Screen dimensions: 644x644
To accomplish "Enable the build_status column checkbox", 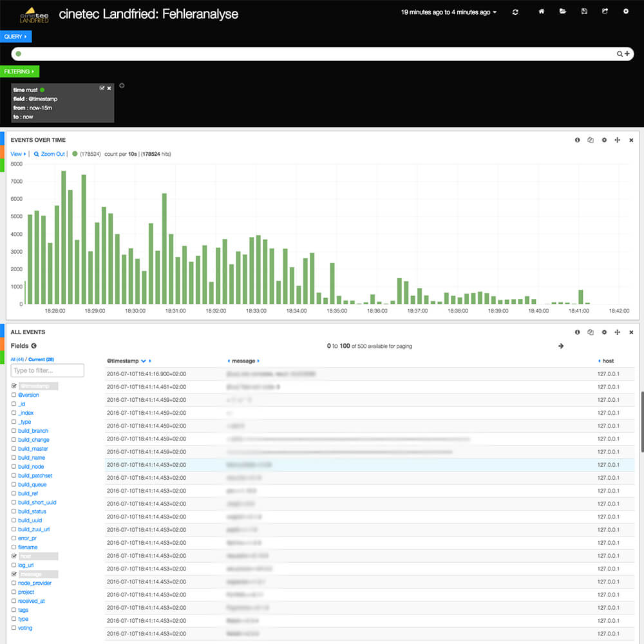I will [x=14, y=511].
